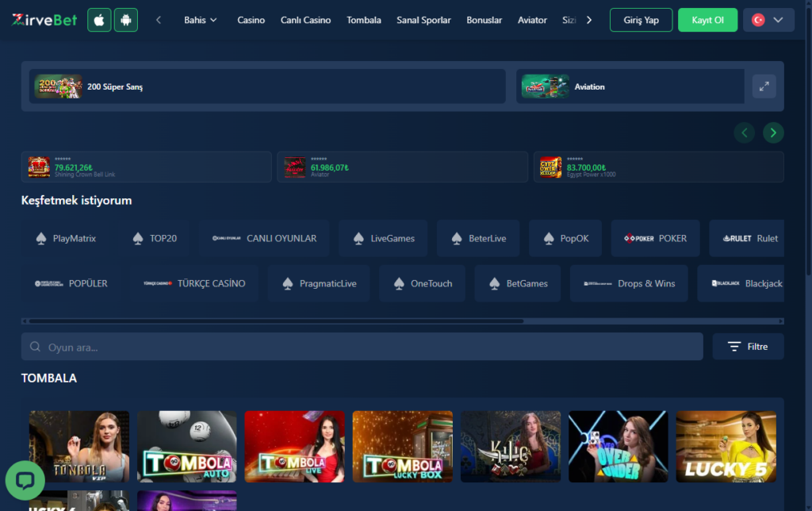Open the Bonuslar page
The image size is (812, 511).
tap(485, 20)
